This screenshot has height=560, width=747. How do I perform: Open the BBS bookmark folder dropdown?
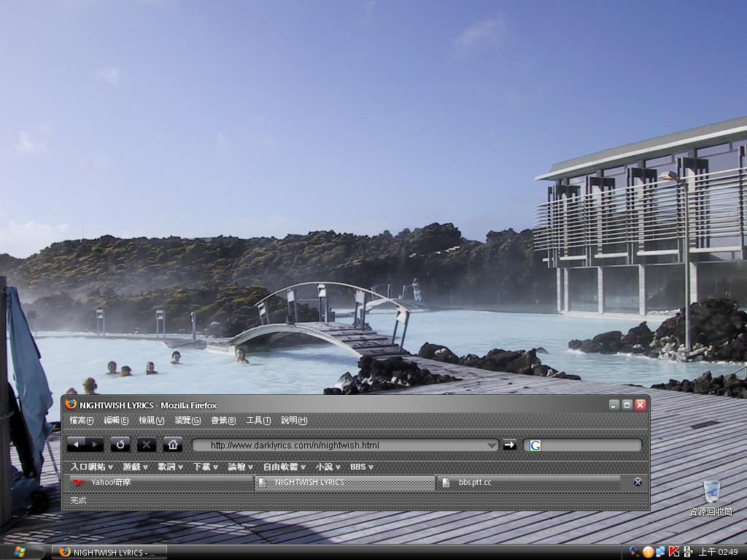click(361, 467)
